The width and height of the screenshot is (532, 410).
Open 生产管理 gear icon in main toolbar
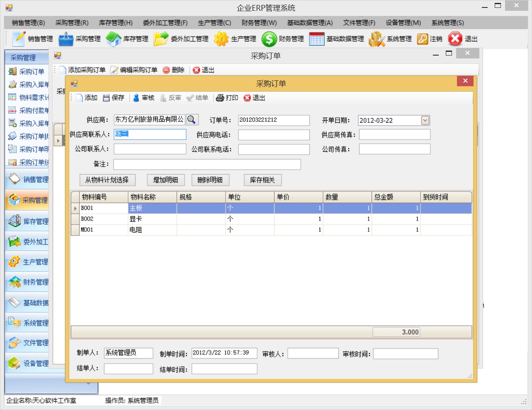pos(221,39)
